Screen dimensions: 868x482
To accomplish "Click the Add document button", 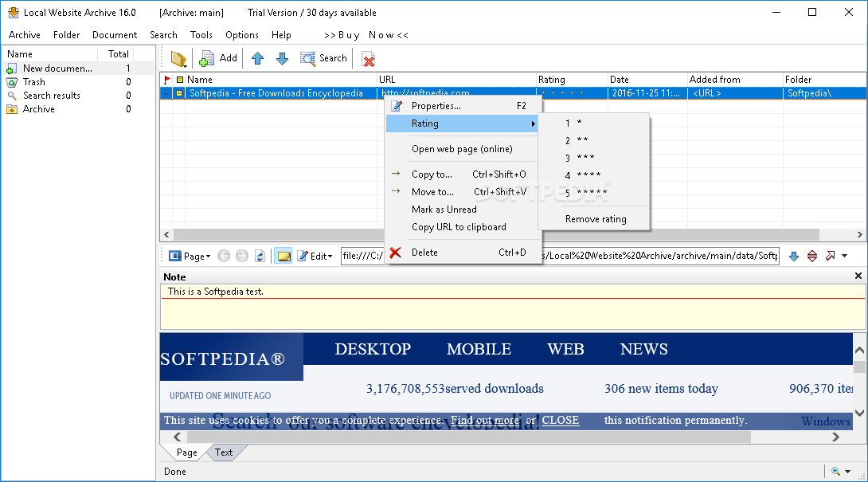I will coord(218,58).
